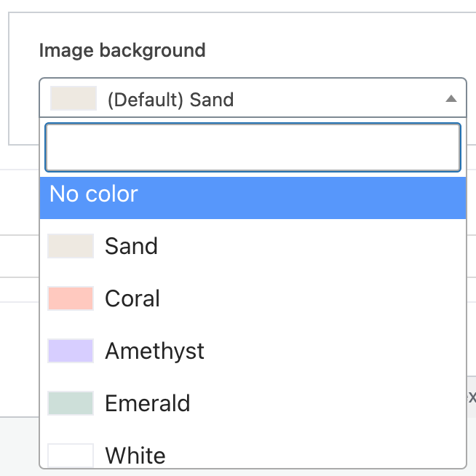
Task: Click the pale green Emerald swatch
Action: click(71, 403)
